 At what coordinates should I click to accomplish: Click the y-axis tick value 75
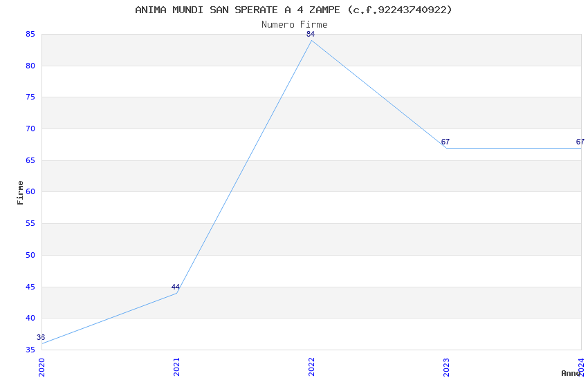[30, 97]
